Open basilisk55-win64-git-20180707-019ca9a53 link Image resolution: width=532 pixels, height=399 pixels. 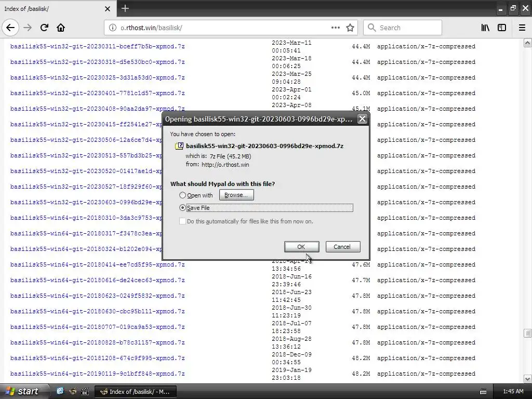[x=97, y=327]
